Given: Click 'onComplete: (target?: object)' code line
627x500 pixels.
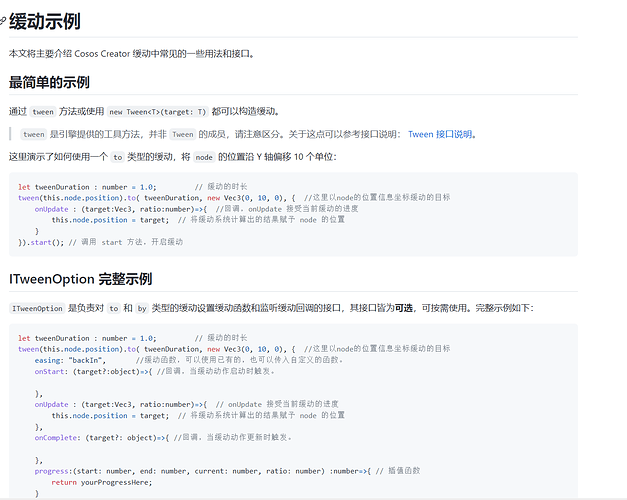Looking at the screenshot, I should click(x=163, y=438).
